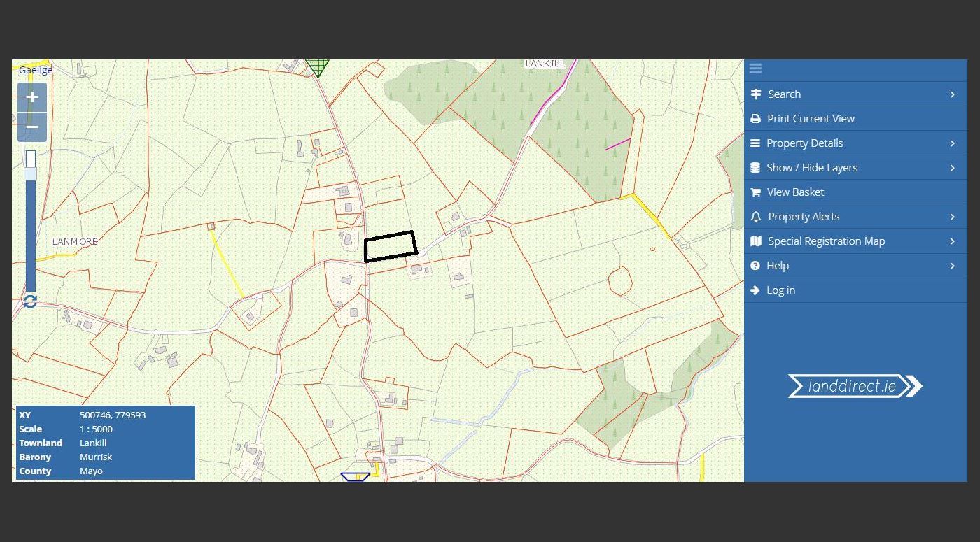This screenshot has height=542, width=980.
Task: Click the question mark Help icon
Action: (x=755, y=266)
